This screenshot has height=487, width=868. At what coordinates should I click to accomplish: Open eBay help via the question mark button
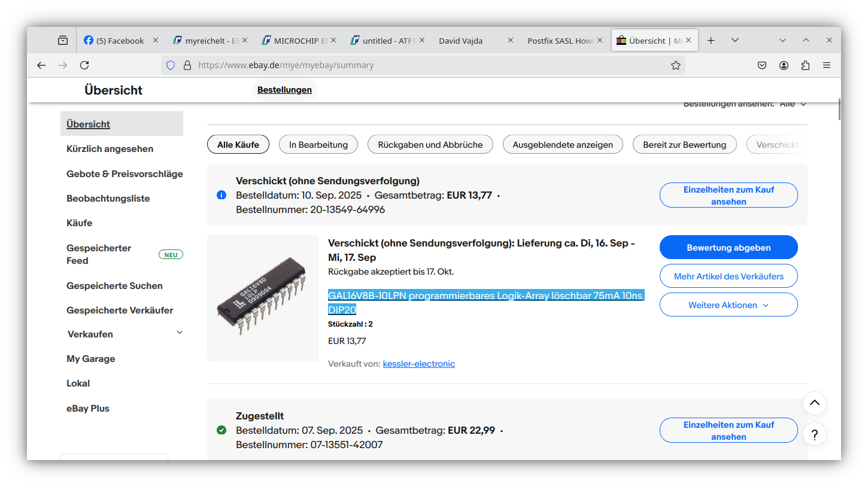pyautogui.click(x=814, y=434)
